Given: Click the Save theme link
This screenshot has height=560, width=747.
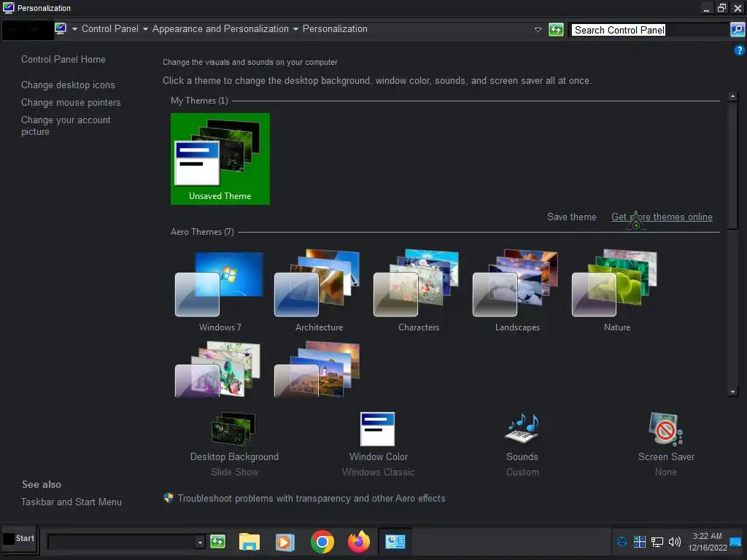Looking at the screenshot, I should coord(572,217).
